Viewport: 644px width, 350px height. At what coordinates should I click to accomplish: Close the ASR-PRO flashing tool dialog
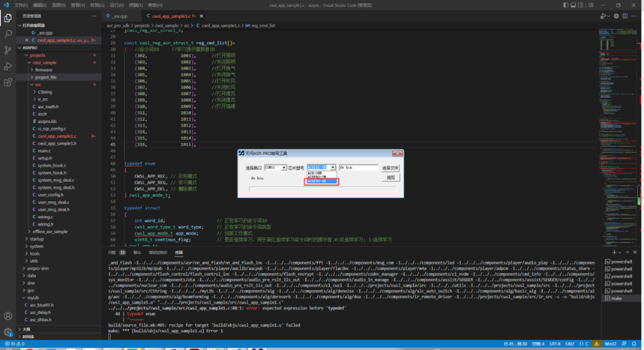397,153
